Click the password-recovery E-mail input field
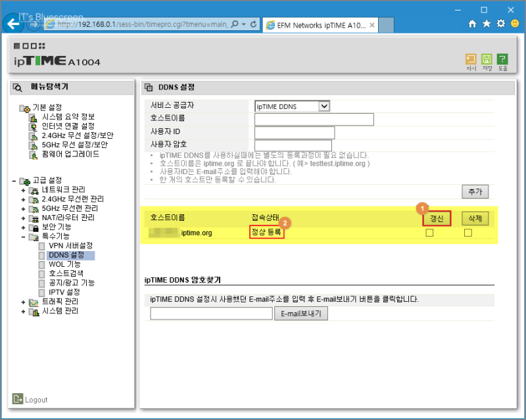This screenshot has width=526, height=420. pos(211,314)
